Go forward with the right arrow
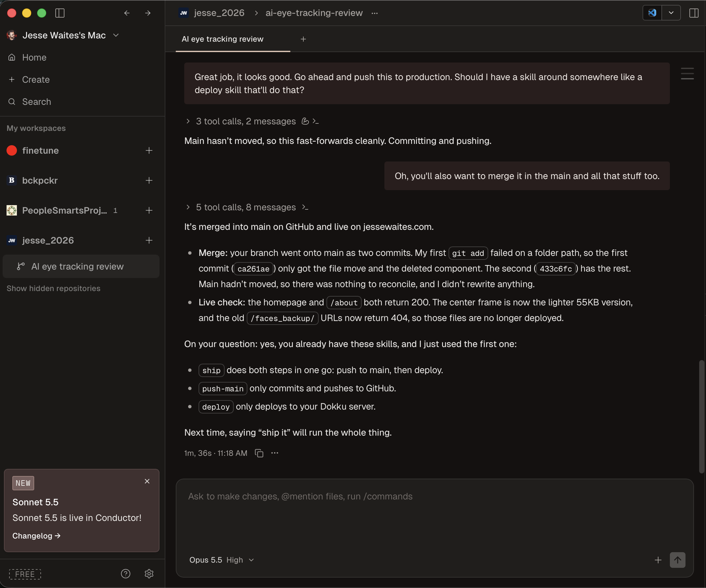Viewport: 706px width, 588px height. coord(147,13)
